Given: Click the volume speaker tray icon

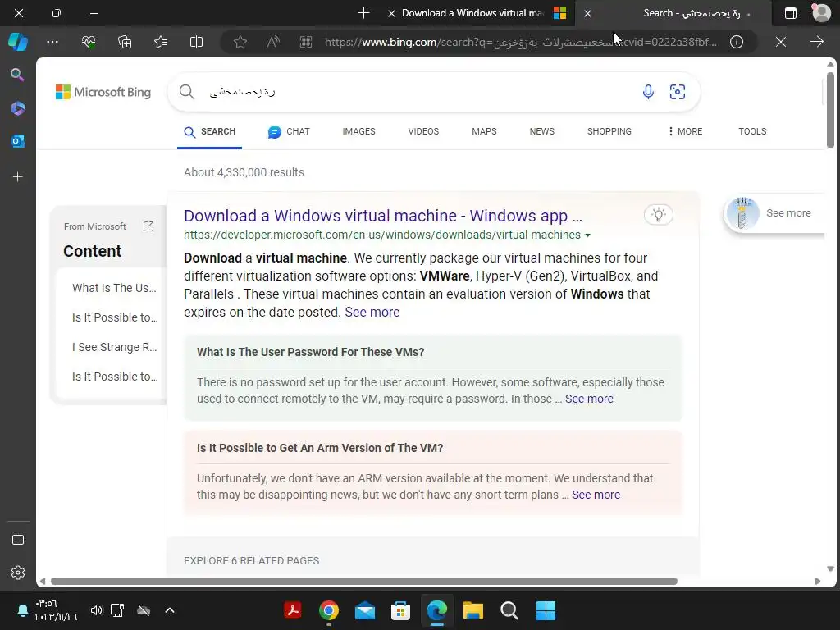Looking at the screenshot, I should coord(97,610).
